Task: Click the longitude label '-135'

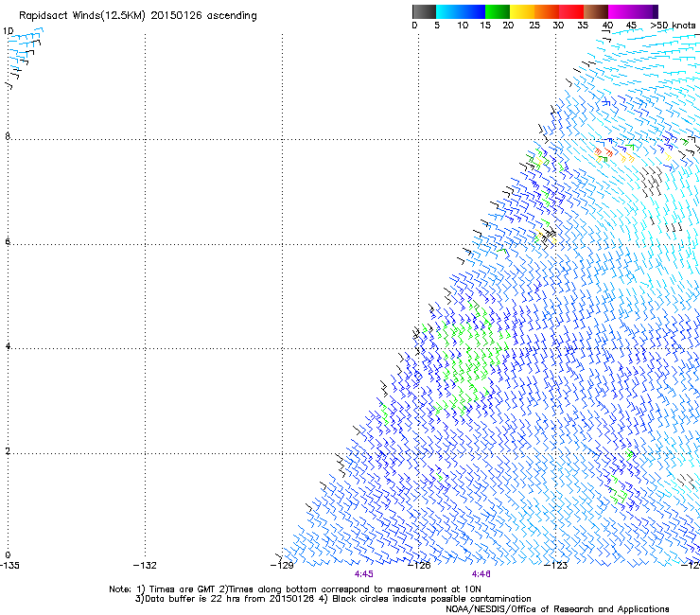Action: pyautogui.click(x=9, y=566)
